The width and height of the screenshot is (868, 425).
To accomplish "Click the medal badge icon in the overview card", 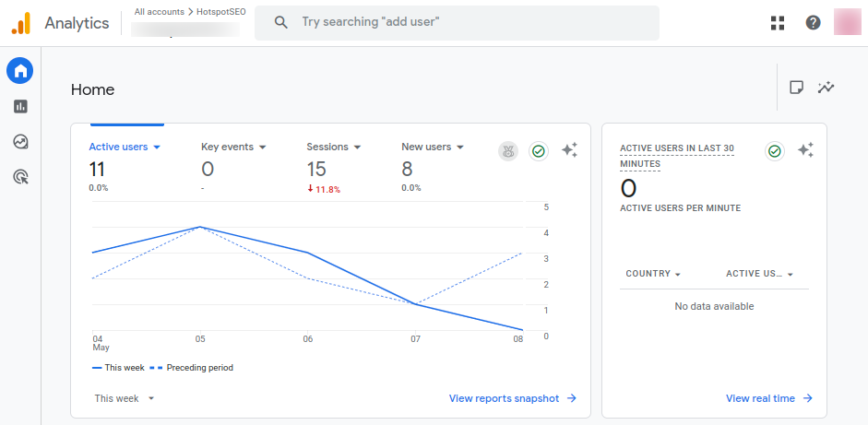I will point(508,151).
